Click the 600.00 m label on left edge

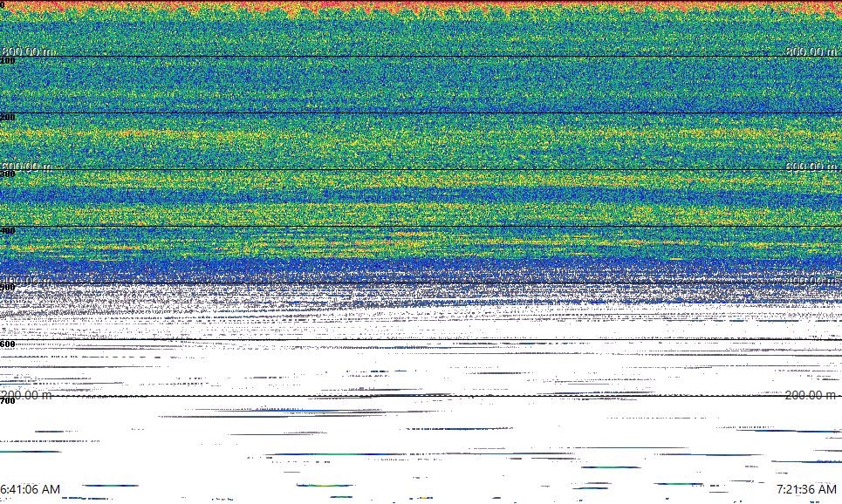point(27,167)
